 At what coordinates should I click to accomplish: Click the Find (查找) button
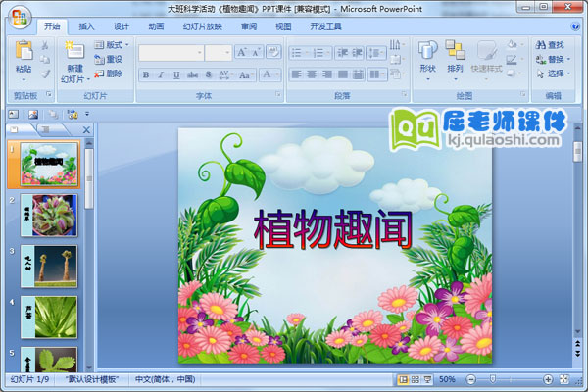[550, 45]
